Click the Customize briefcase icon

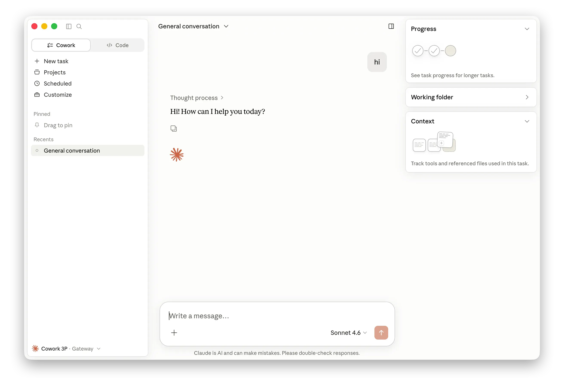pos(37,95)
